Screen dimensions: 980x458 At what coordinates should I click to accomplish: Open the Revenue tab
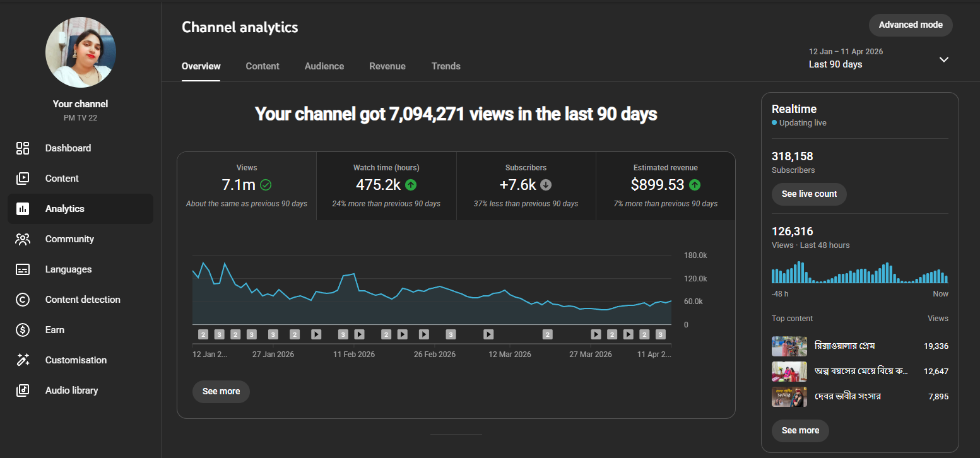pyautogui.click(x=387, y=66)
